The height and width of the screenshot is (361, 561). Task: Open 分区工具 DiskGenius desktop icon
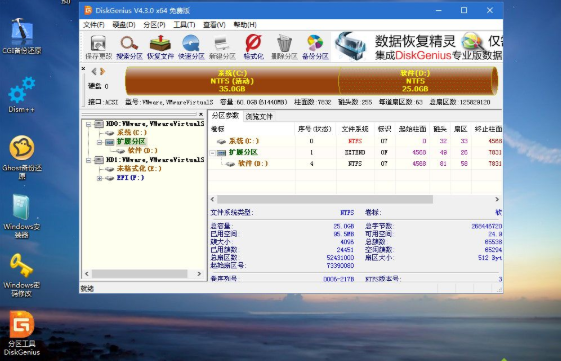22,333
